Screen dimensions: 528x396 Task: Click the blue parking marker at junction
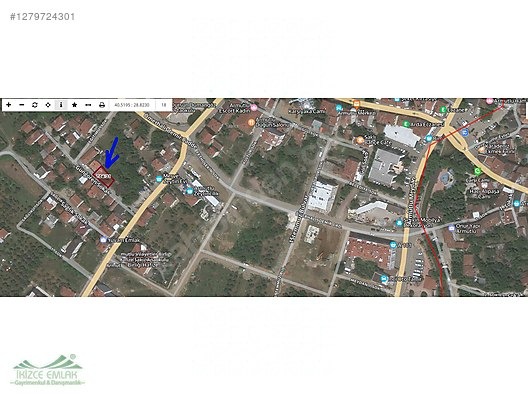(466, 132)
